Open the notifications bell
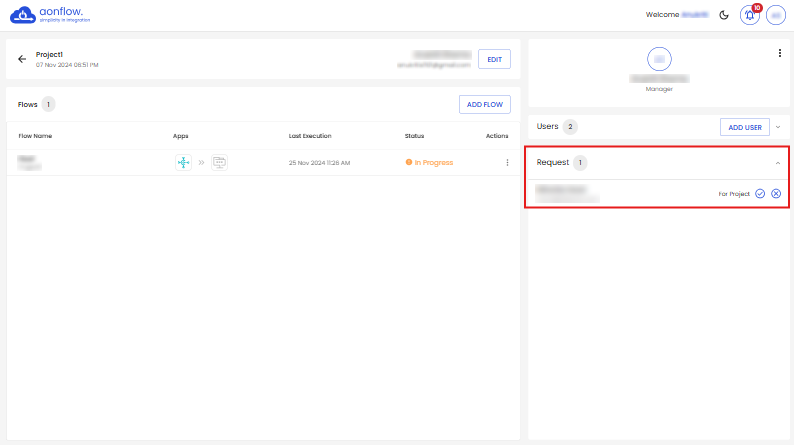Screen dimensions: 794x445 [x=749, y=15]
